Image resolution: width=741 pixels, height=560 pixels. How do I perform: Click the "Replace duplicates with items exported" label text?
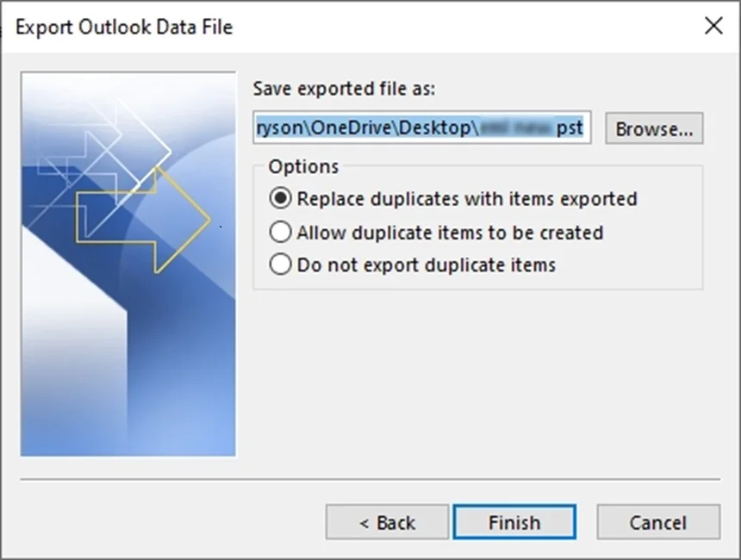(x=467, y=199)
